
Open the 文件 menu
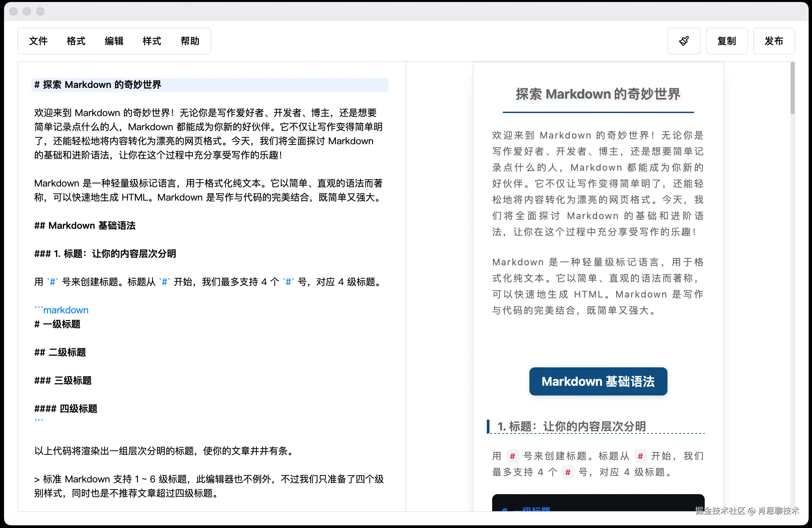[x=38, y=41]
